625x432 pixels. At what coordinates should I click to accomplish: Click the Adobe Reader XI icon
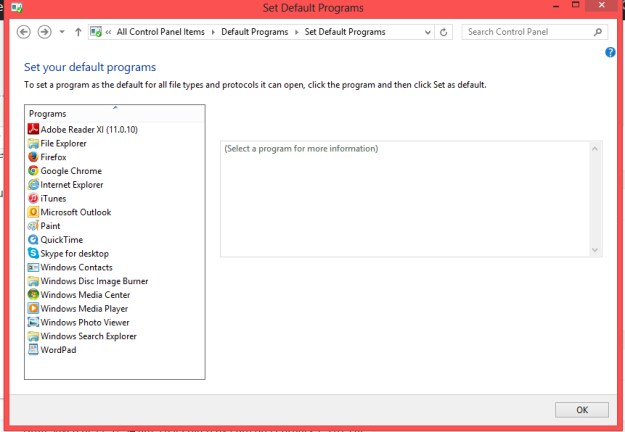33,129
